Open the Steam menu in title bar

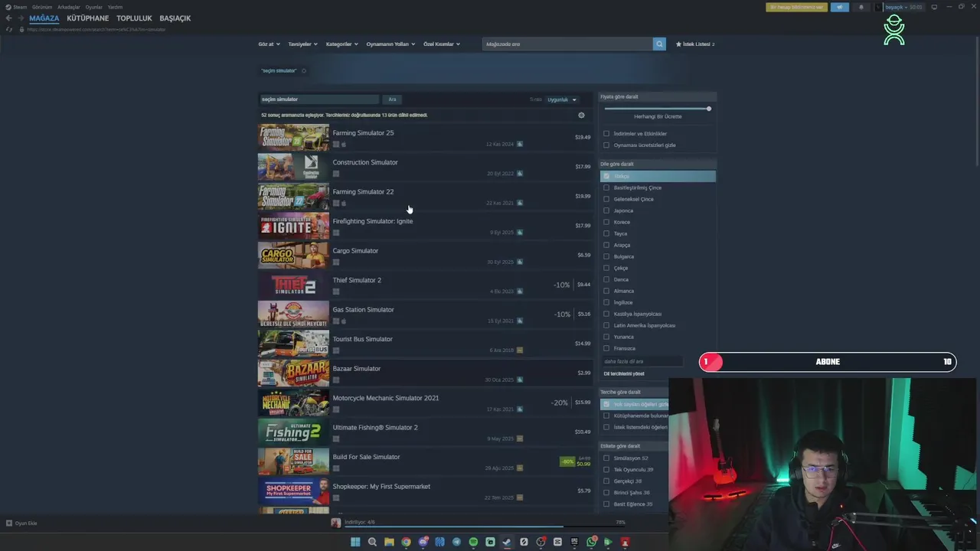coord(17,7)
